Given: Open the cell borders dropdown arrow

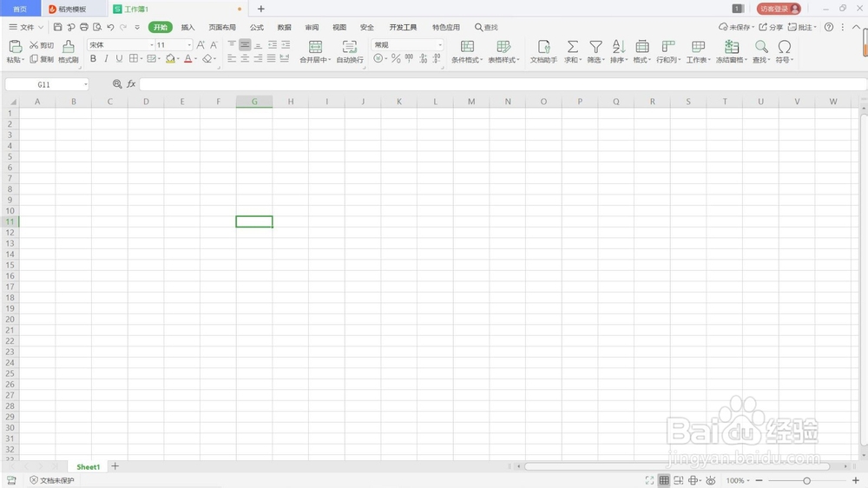Looking at the screenshot, I should (141, 58).
